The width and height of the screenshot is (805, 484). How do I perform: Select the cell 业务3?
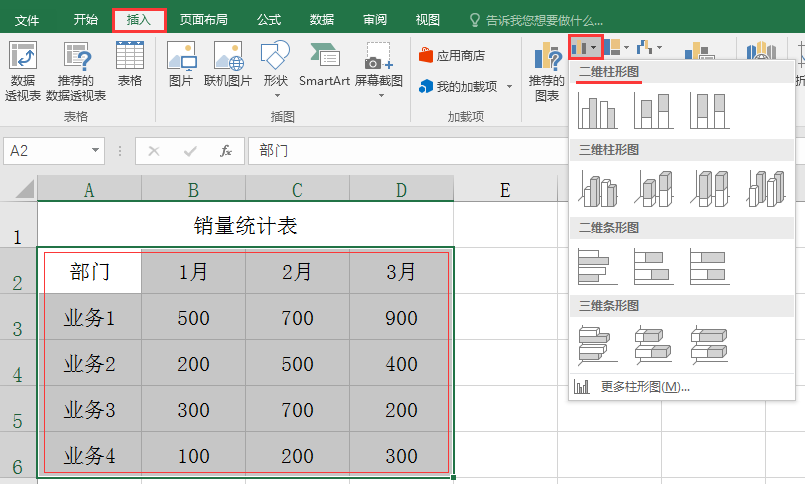click(x=90, y=409)
